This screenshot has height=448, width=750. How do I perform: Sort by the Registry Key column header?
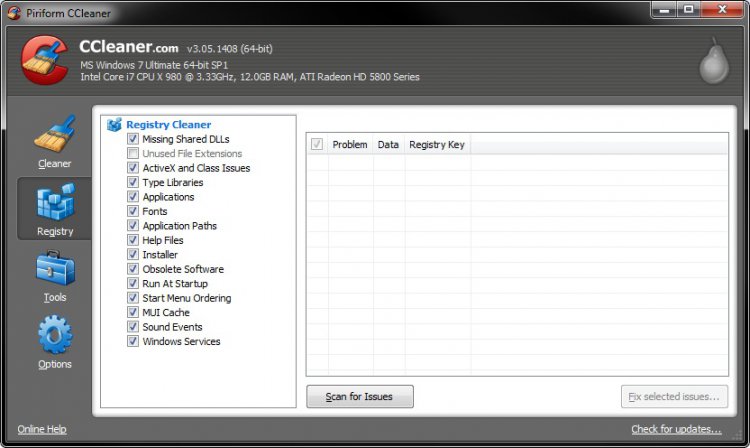[x=437, y=144]
